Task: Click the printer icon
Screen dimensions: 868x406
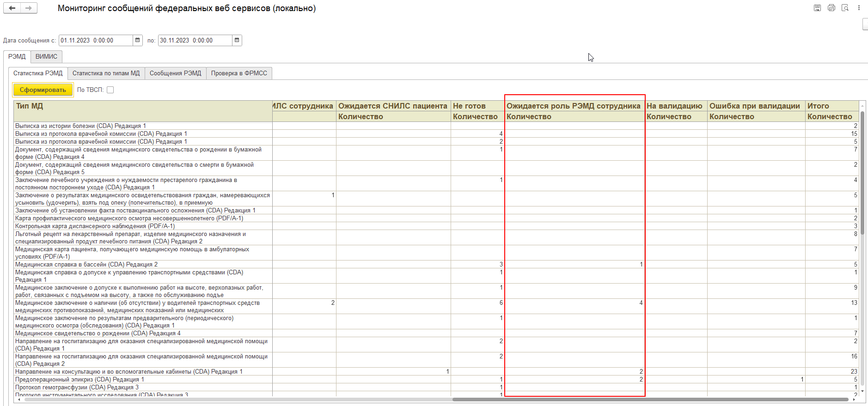Action: [x=831, y=8]
